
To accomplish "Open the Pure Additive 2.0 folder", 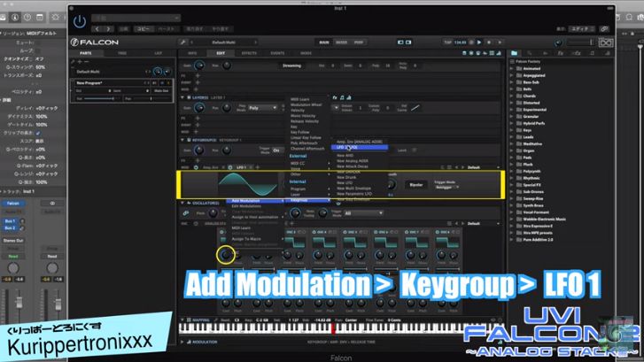I will point(538,240).
